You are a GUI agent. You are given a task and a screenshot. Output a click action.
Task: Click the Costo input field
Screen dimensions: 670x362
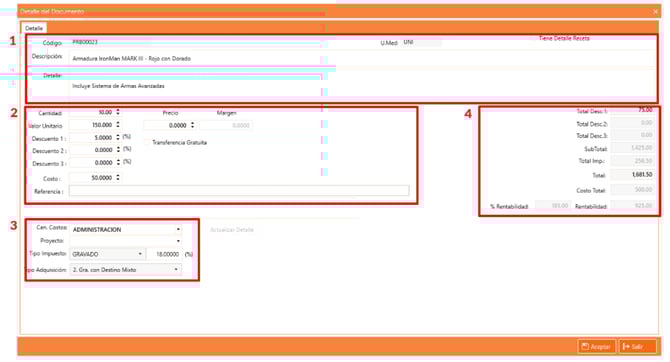(92, 178)
